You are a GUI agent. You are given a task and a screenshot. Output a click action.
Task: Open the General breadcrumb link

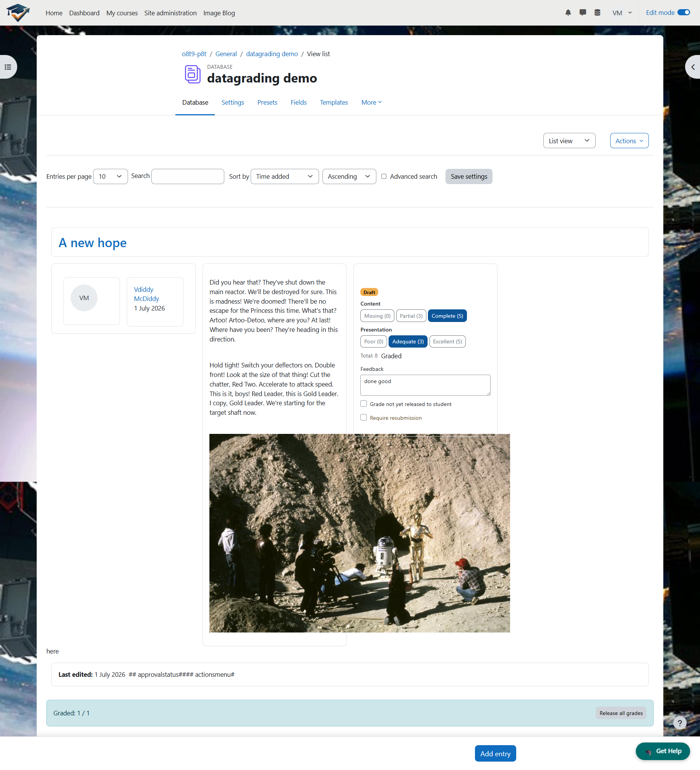pos(226,54)
